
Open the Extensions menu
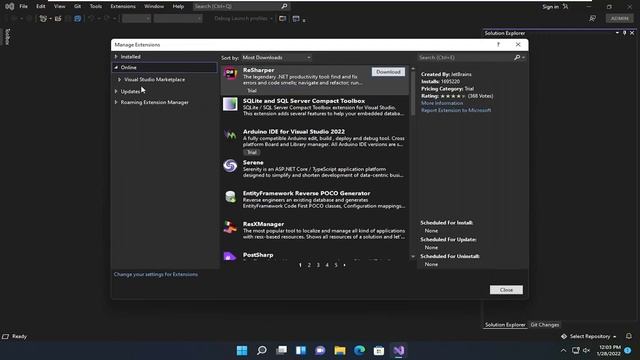123,6
